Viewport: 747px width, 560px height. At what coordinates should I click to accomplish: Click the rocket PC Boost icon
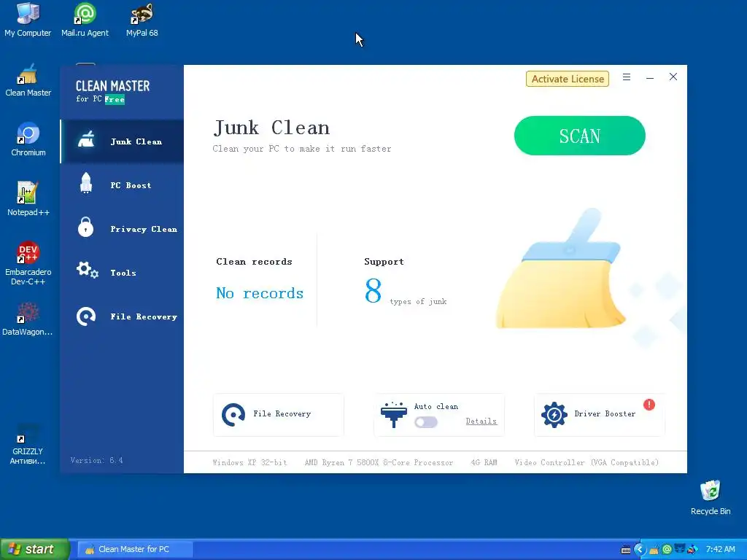86,183
